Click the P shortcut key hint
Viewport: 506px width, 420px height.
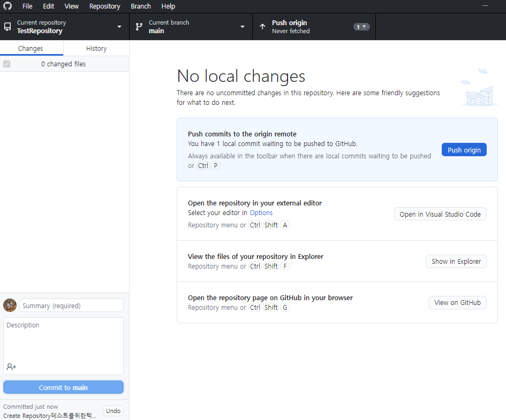coord(216,166)
